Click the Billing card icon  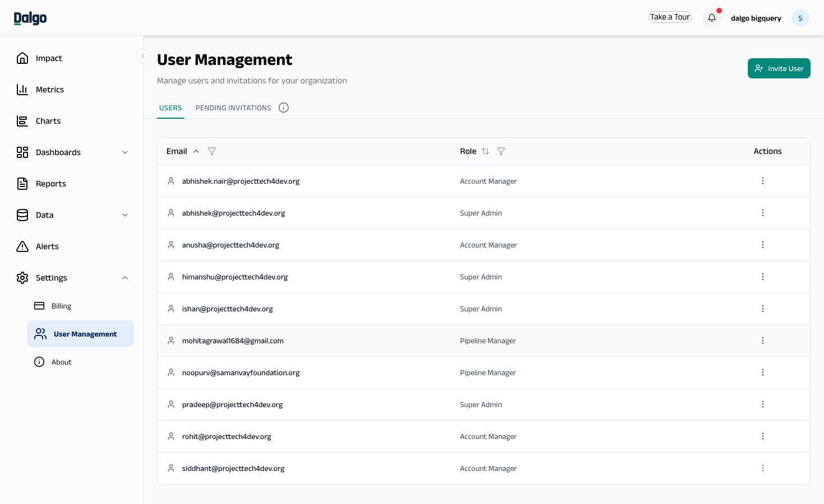click(39, 306)
